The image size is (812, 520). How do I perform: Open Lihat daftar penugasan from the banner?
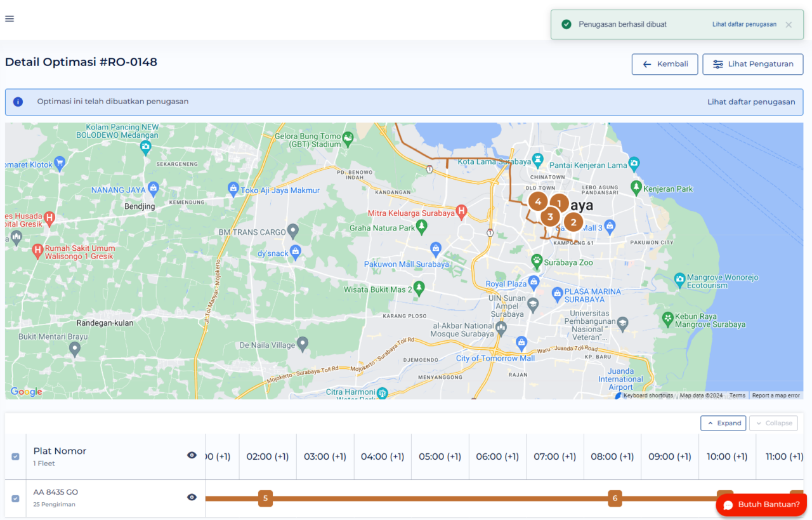751,102
